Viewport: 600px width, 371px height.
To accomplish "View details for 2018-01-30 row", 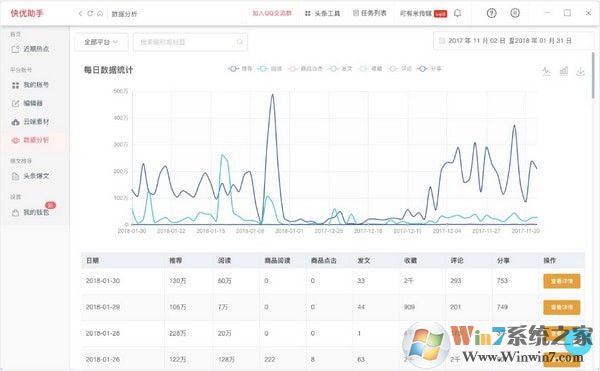I will tap(562, 281).
